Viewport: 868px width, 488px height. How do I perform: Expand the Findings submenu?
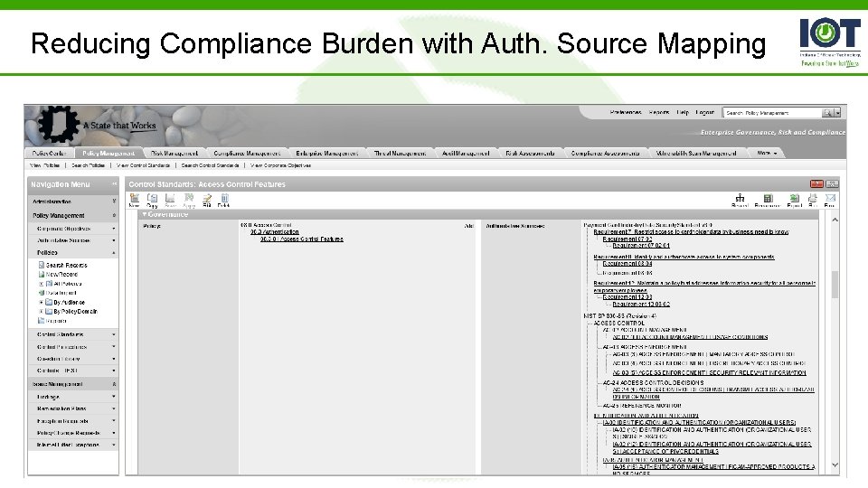[x=114, y=396]
